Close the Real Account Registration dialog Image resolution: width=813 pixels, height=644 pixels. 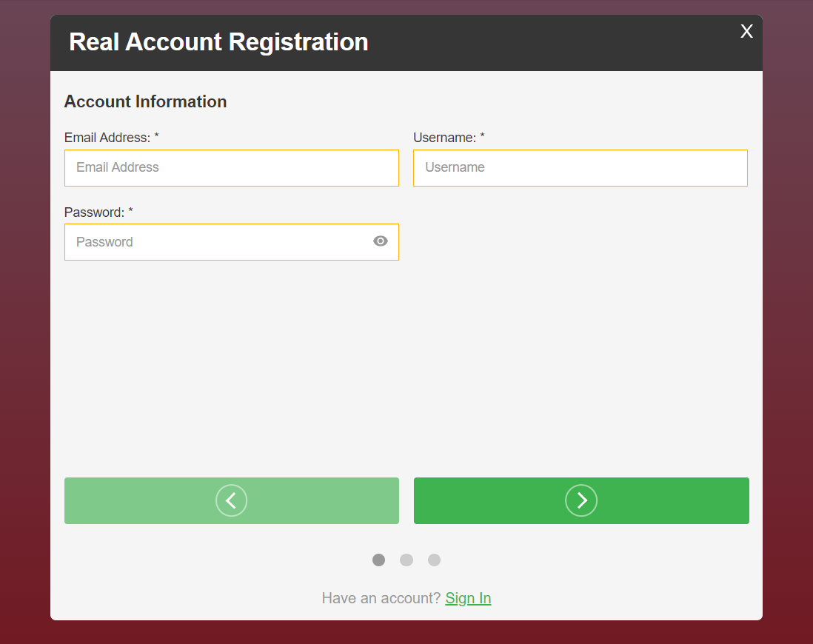(x=746, y=32)
